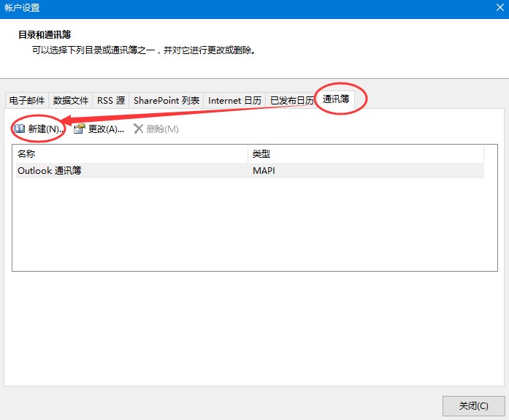Screen dimensions: 509x420
Task: Click the 更改(A)... text label
Action: tap(106, 129)
